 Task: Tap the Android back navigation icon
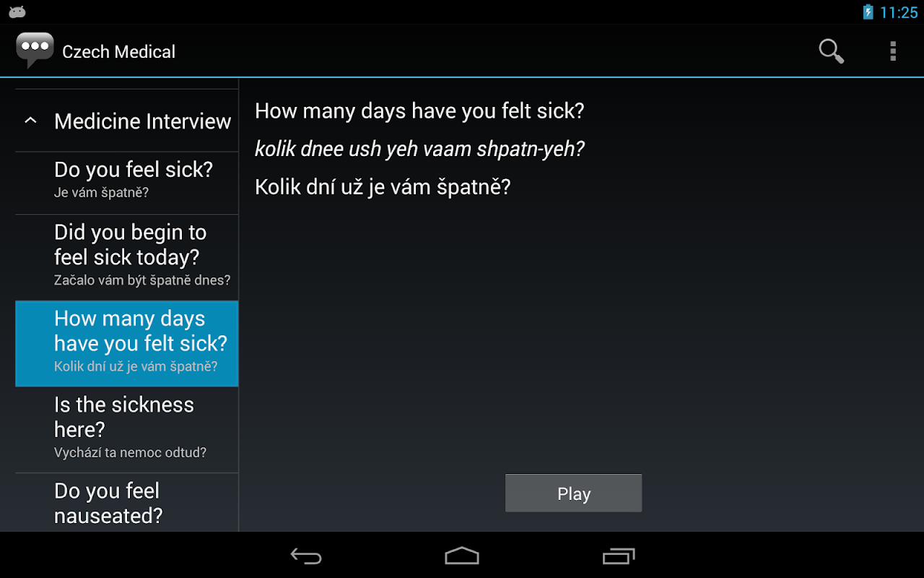point(306,556)
